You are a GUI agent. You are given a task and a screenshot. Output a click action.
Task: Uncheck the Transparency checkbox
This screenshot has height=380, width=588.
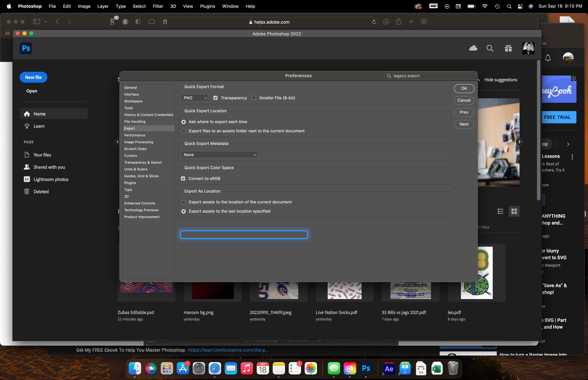click(x=215, y=98)
